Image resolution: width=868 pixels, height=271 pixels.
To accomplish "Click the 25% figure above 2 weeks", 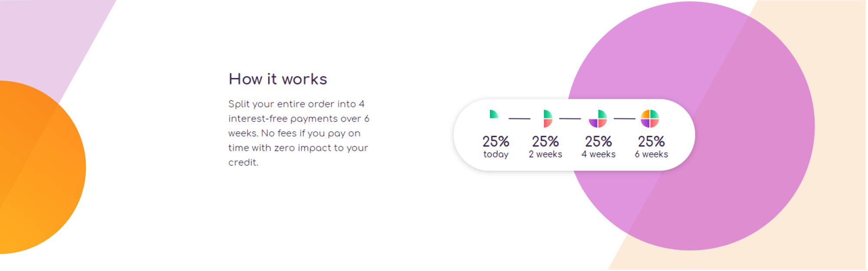I will coord(545,141).
